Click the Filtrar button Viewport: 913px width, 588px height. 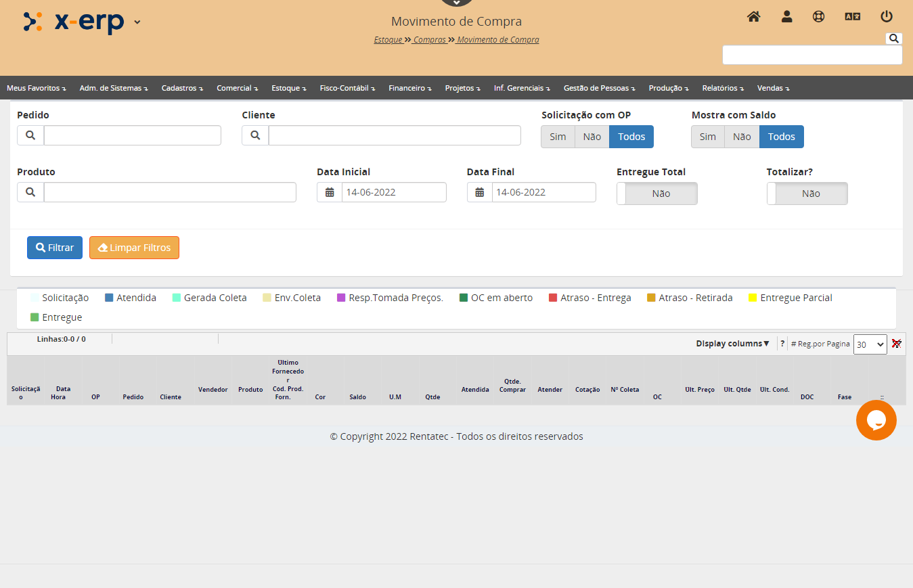coord(55,248)
